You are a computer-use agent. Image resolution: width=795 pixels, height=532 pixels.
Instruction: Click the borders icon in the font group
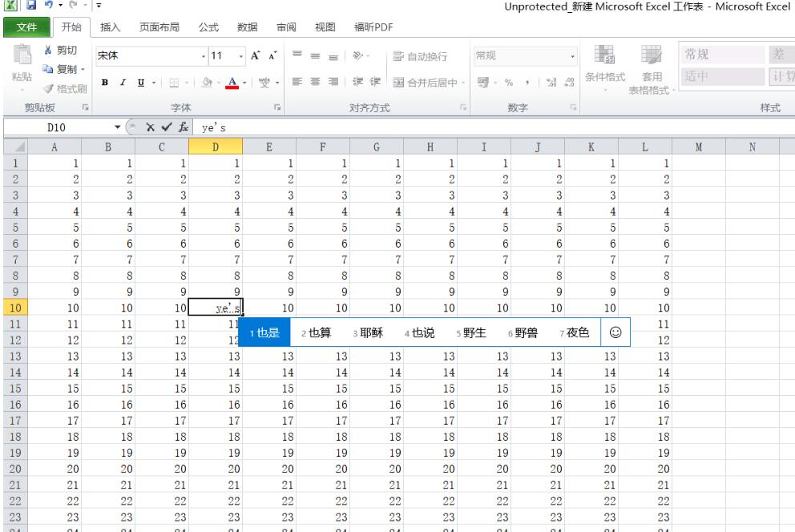174,83
